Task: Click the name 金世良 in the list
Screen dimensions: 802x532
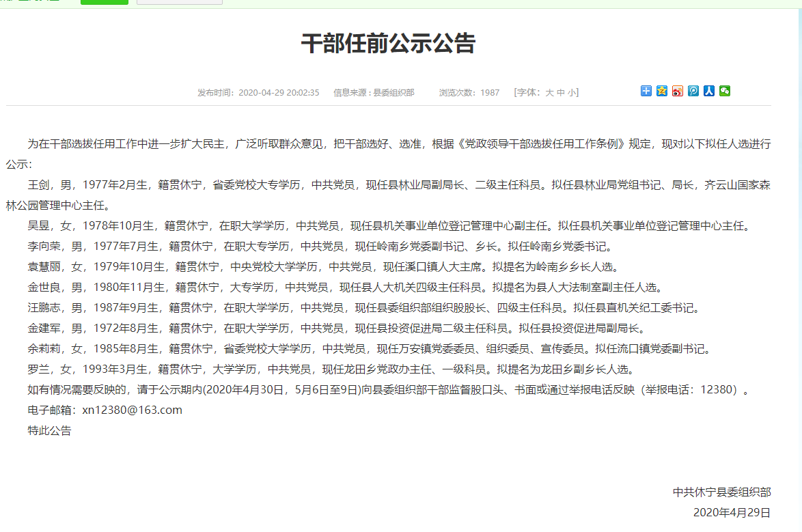Action: [x=44, y=287]
